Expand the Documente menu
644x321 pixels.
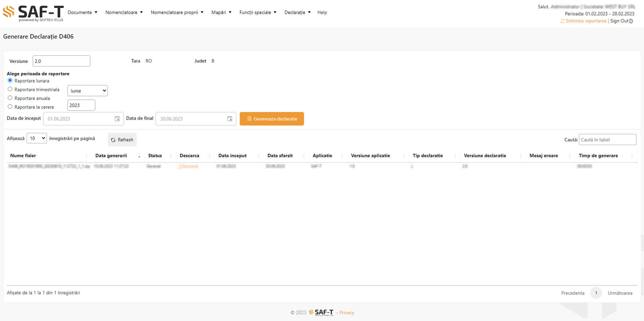(x=82, y=12)
